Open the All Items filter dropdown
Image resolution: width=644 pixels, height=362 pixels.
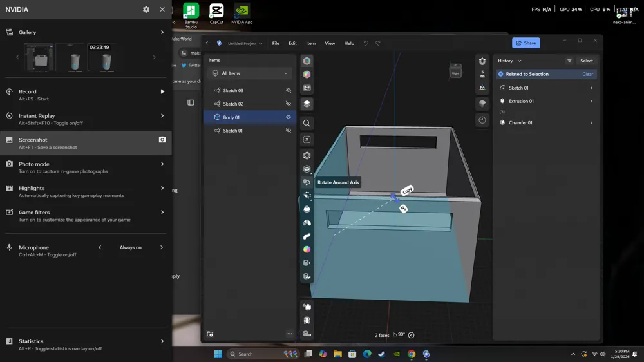(x=250, y=73)
